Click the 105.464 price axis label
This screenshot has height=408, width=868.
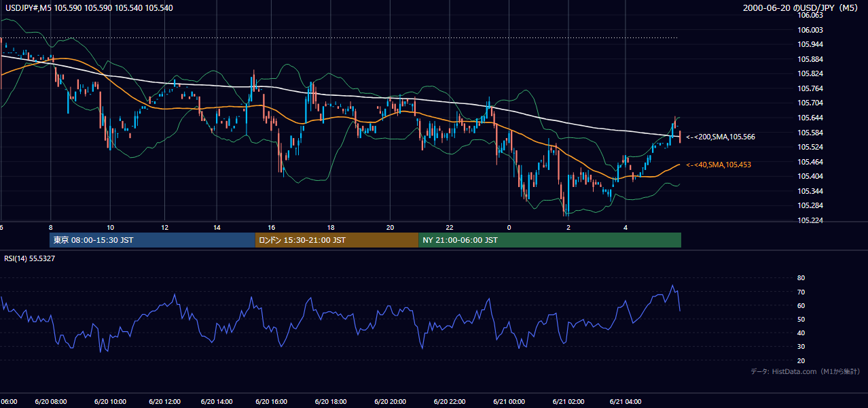coord(810,162)
